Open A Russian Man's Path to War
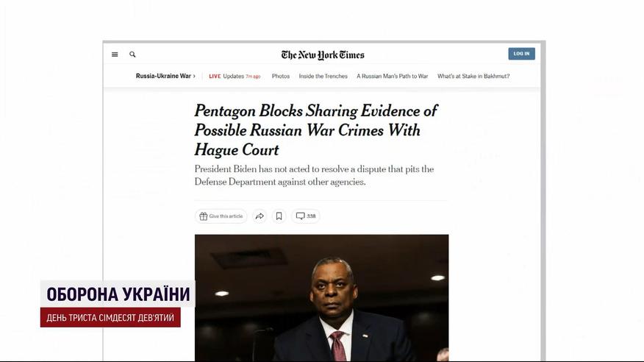This screenshot has width=644, height=362. pyautogui.click(x=393, y=77)
